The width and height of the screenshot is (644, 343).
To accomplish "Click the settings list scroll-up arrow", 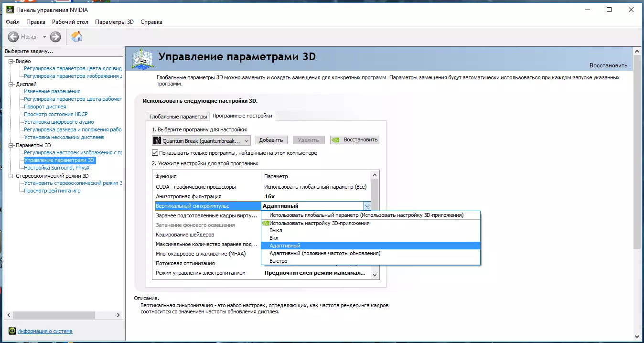I will (x=375, y=174).
